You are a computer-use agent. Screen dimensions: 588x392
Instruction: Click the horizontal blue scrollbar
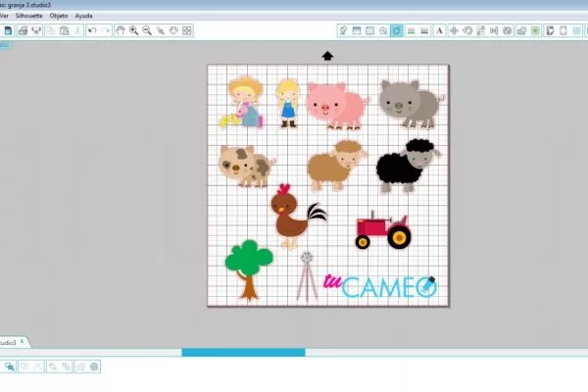coord(243,352)
